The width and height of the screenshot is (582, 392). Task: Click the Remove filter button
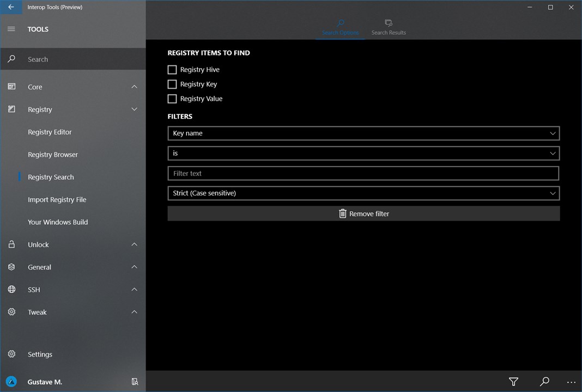[363, 213]
